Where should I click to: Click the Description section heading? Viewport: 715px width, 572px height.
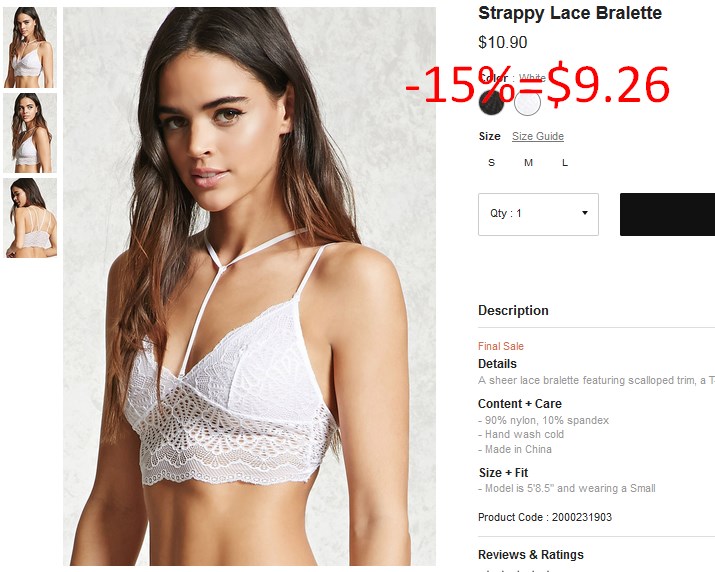click(513, 310)
